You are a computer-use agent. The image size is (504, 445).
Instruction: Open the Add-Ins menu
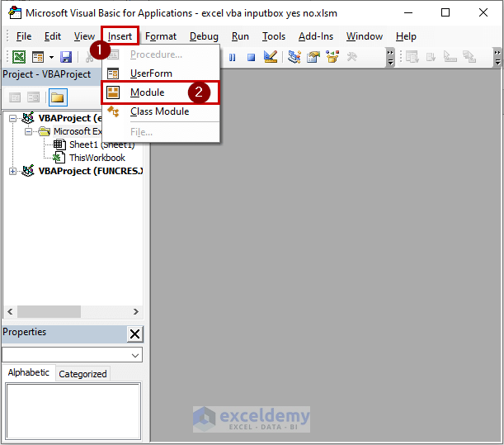tap(316, 36)
